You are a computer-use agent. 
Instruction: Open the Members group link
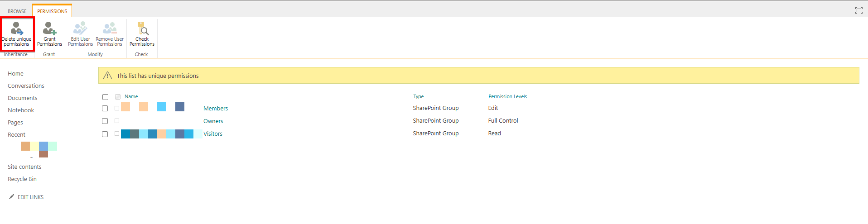click(216, 109)
